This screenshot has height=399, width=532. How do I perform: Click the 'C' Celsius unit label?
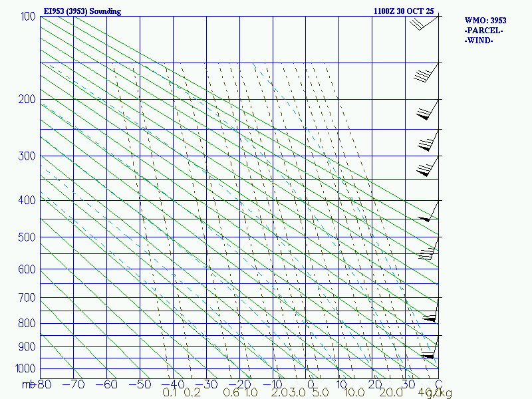pyautogui.click(x=439, y=384)
